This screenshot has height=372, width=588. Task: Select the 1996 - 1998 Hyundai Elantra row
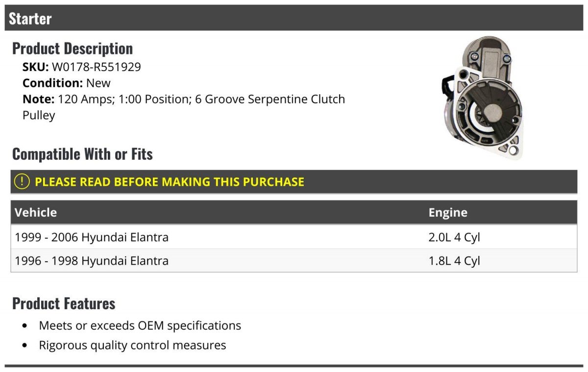pos(92,261)
